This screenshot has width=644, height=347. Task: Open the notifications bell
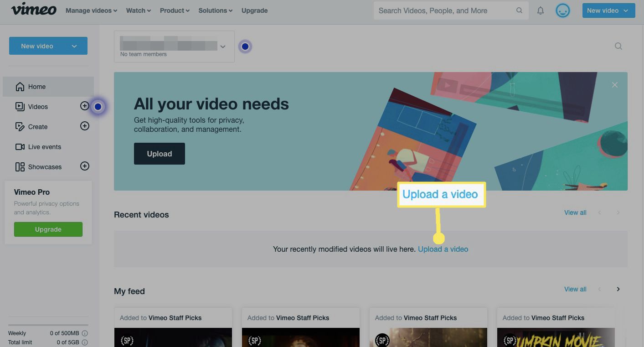(x=541, y=10)
